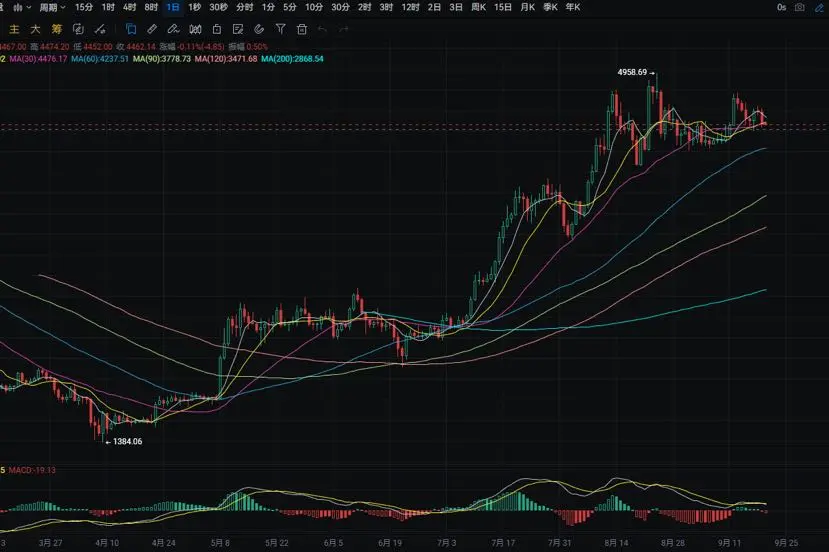Choose the 30秒 interval
This screenshot has width=829, height=552.
click(x=218, y=7)
